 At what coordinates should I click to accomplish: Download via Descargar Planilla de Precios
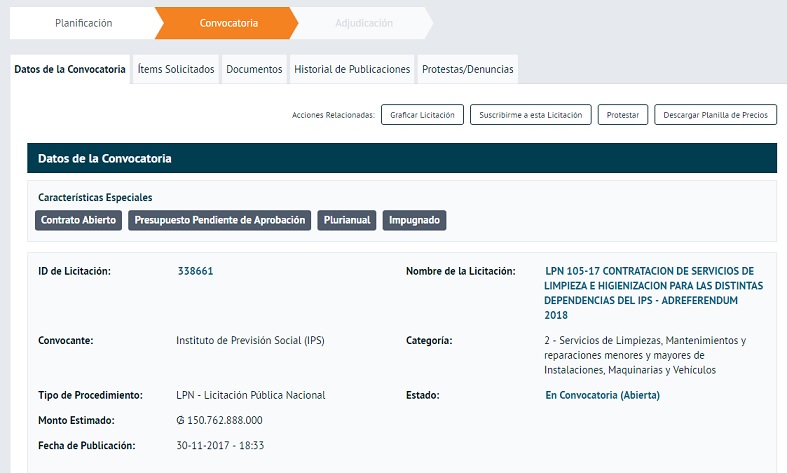pyautogui.click(x=715, y=115)
